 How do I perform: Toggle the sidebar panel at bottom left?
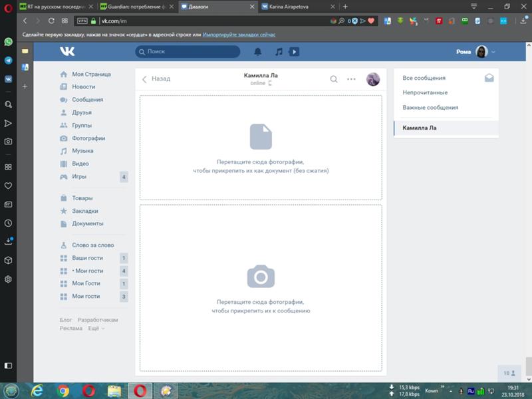(x=8, y=365)
